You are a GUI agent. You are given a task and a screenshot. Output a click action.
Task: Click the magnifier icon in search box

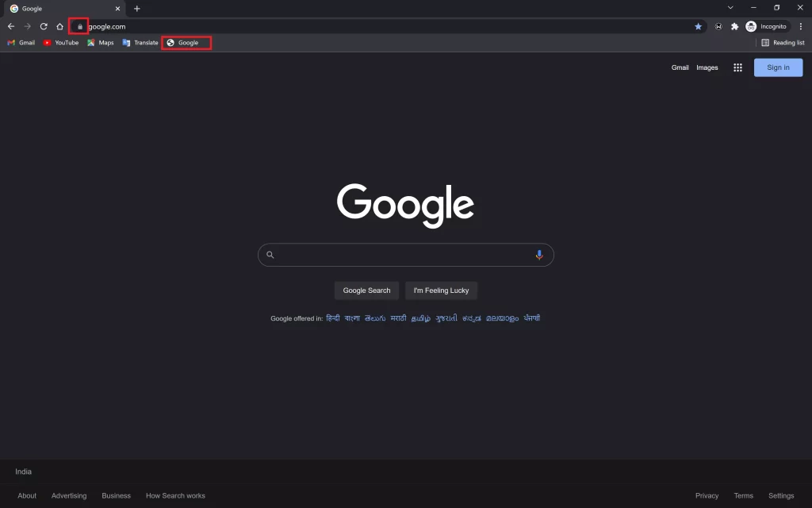tap(270, 255)
